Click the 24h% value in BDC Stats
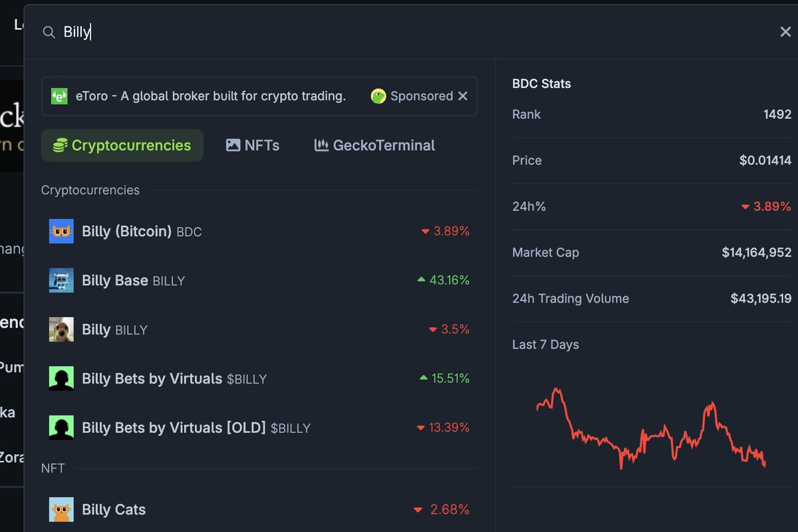The height and width of the screenshot is (532, 798). [766, 207]
